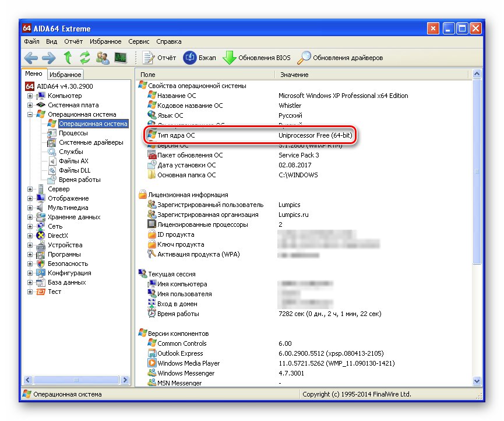Click the green up-level arrow icon
The width and height of the screenshot is (504, 421).
68,58
